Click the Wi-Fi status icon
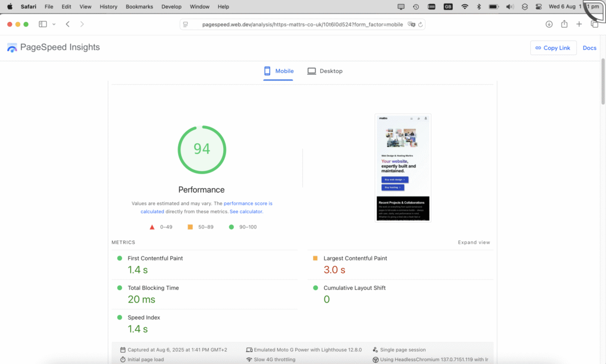The height and width of the screenshot is (364, 606). [x=465, y=7]
